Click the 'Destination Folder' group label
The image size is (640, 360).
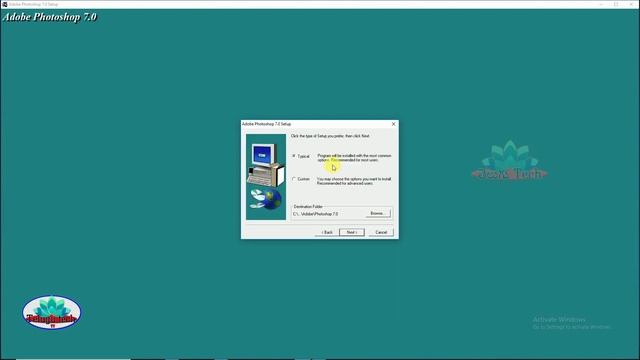308,207
